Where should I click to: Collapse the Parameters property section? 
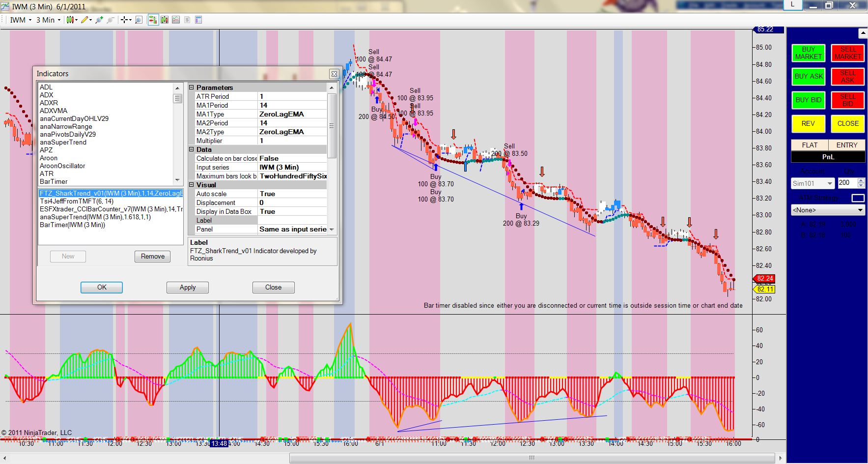point(192,87)
